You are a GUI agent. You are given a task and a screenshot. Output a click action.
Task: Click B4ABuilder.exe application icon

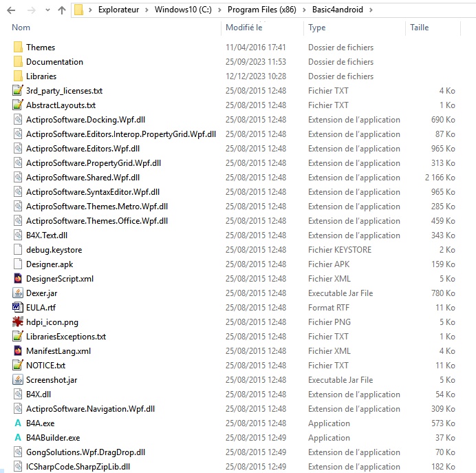18,437
